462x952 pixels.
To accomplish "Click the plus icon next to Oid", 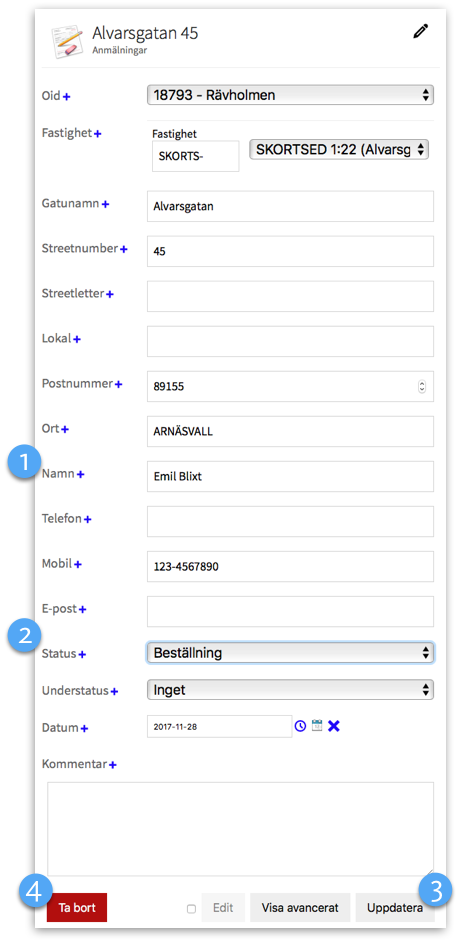I will click(67, 96).
